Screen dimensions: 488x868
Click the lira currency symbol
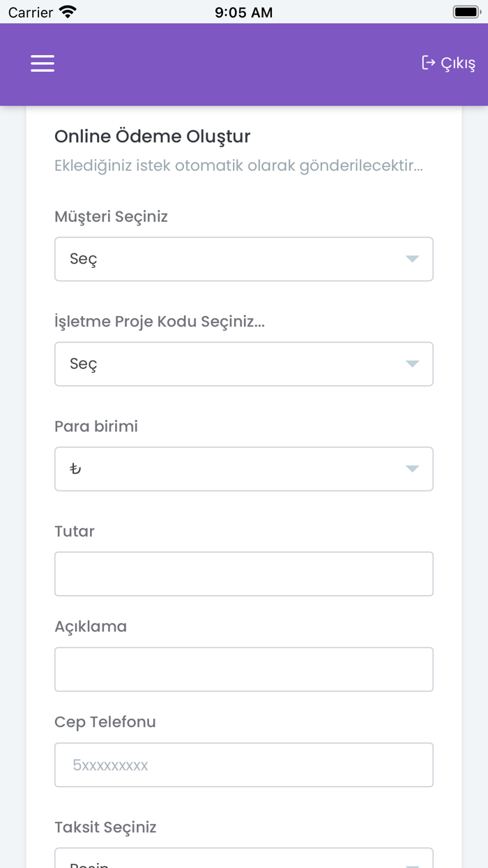75,469
